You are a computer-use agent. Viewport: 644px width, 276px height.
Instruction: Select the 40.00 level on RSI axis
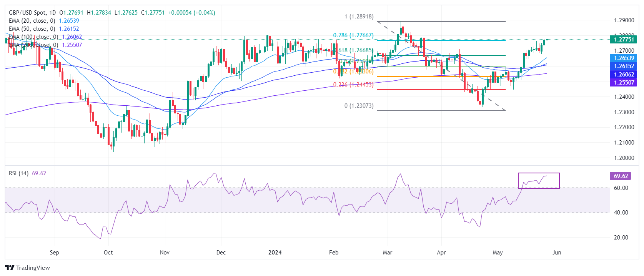[621, 213]
